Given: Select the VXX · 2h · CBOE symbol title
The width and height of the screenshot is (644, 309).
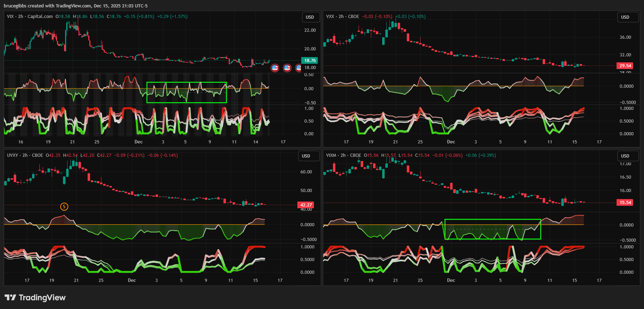Looking at the screenshot, I should point(342,17).
